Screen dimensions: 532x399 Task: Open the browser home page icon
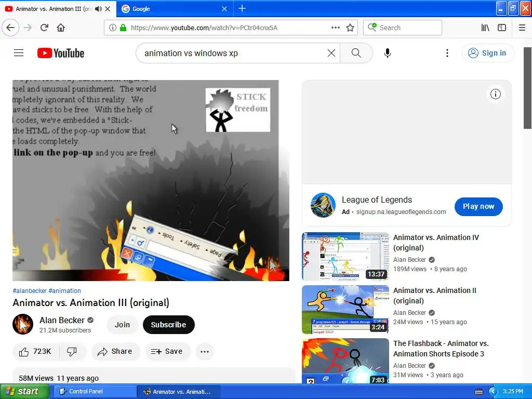tap(61, 28)
